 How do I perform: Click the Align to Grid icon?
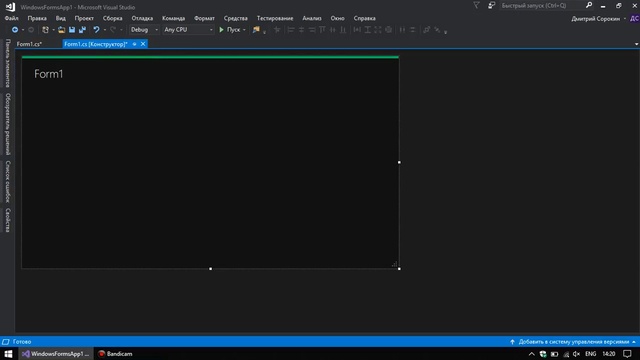click(277, 30)
